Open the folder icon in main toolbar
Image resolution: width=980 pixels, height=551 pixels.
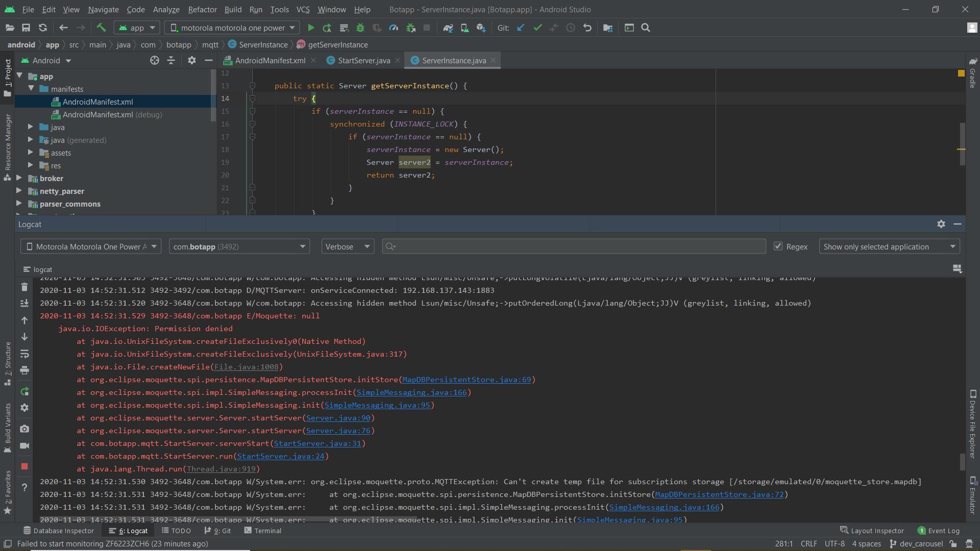pyautogui.click(x=9, y=28)
